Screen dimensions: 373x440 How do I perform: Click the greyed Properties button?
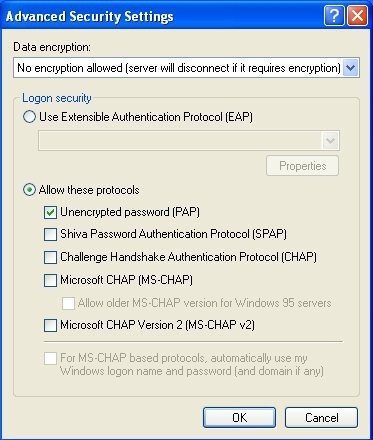click(x=302, y=166)
